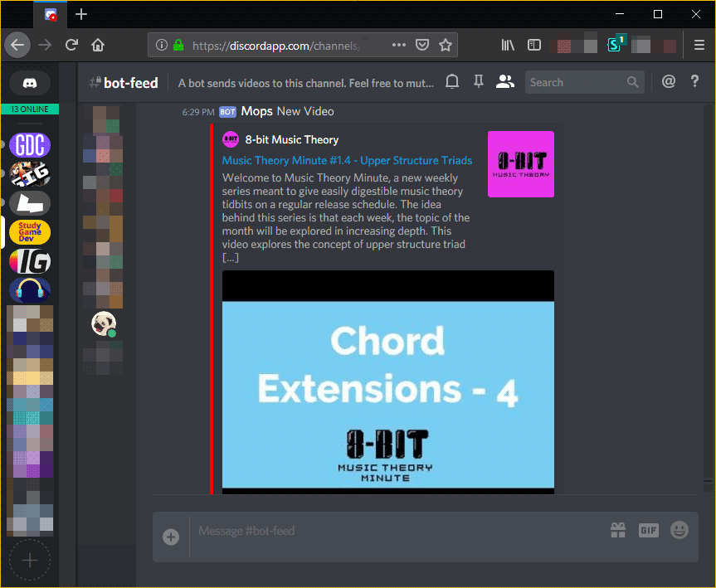Open Discord home direct messages
Viewport: 716px width, 588px height.
pyautogui.click(x=30, y=83)
